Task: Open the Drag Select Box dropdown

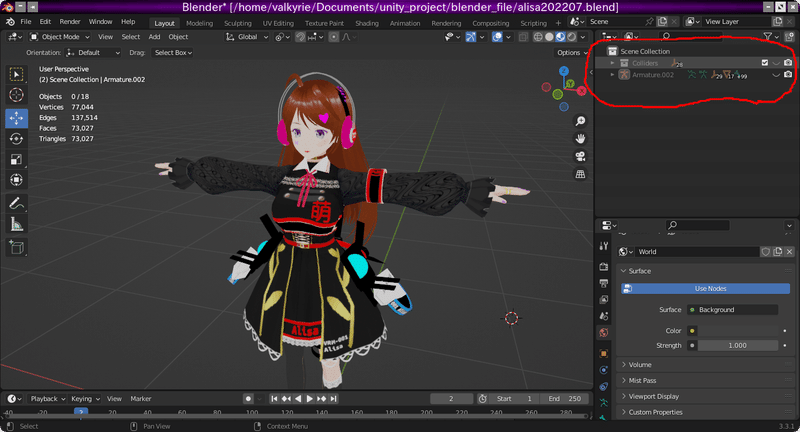Action: (x=173, y=53)
